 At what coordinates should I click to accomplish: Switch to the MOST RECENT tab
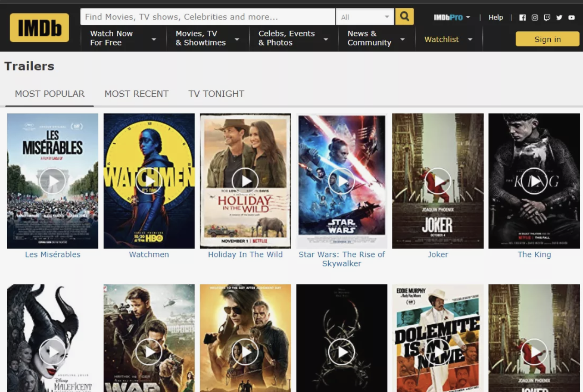click(x=136, y=94)
